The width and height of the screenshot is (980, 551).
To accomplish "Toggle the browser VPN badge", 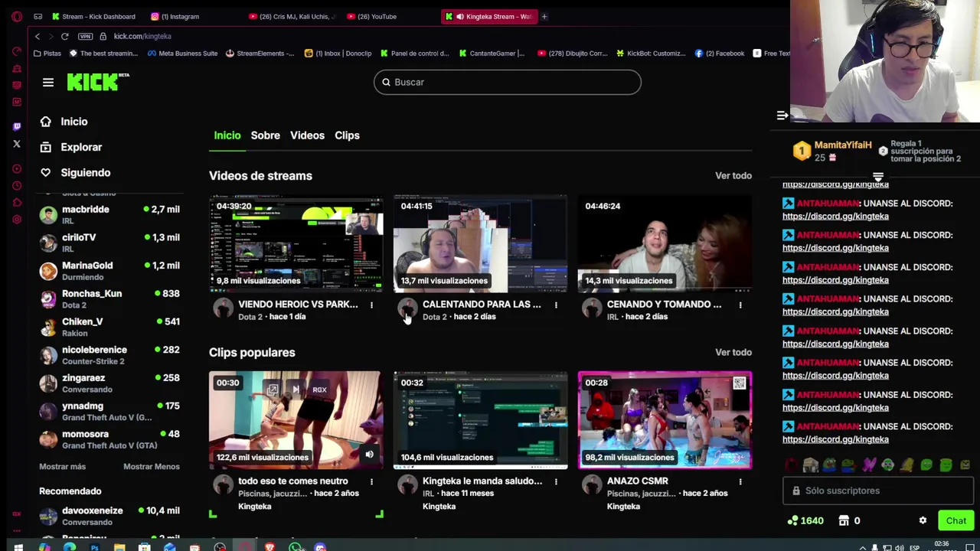I will pyautogui.click(x=85, y=36).
